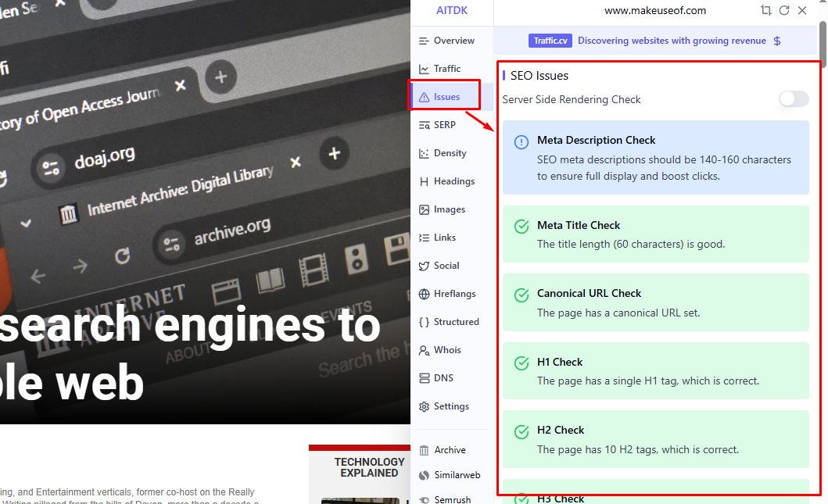Click the AITDK logo link
The height and width of the screenshot is (504, 828).
(x=452, y=10)
